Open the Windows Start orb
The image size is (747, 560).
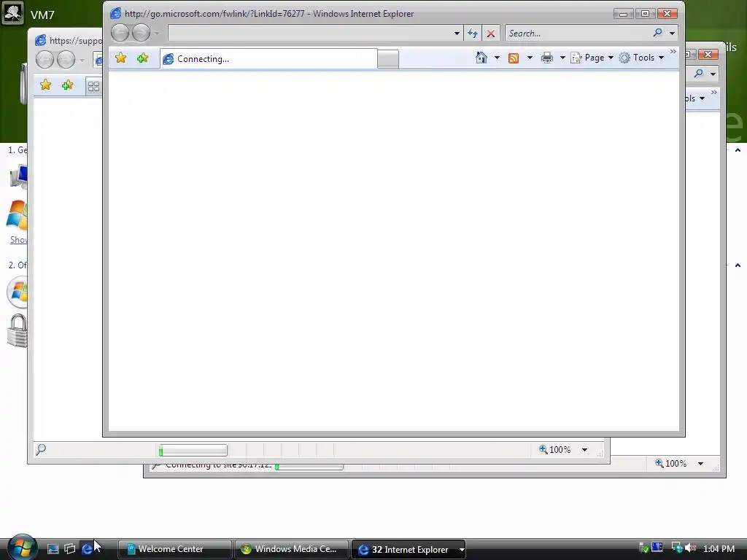21,548
